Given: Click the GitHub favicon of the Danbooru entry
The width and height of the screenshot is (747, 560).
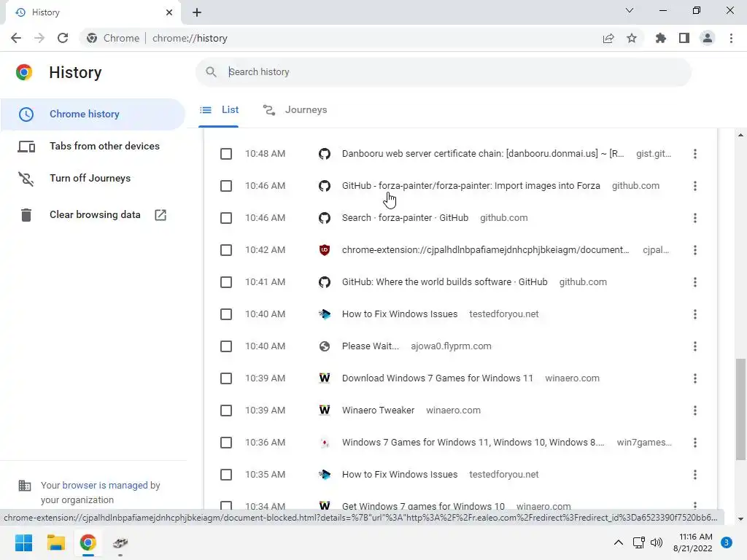Looking at the screenshot, I should coord(325,154).
